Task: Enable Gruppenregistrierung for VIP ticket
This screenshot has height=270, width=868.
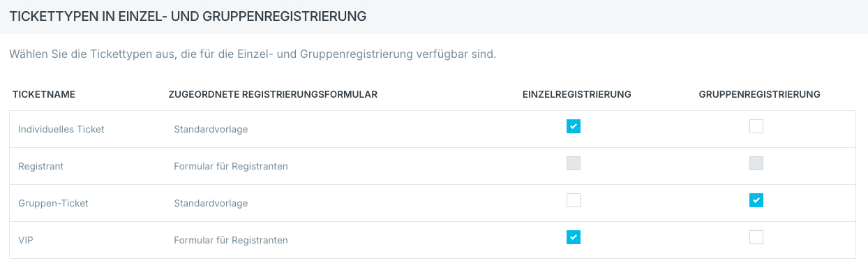Action: tap(756, 237)
